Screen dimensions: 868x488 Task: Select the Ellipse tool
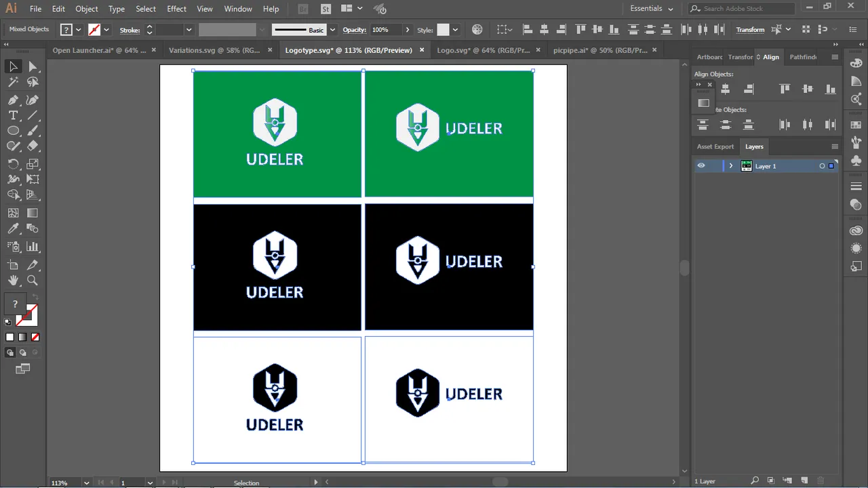click(13, 131)
